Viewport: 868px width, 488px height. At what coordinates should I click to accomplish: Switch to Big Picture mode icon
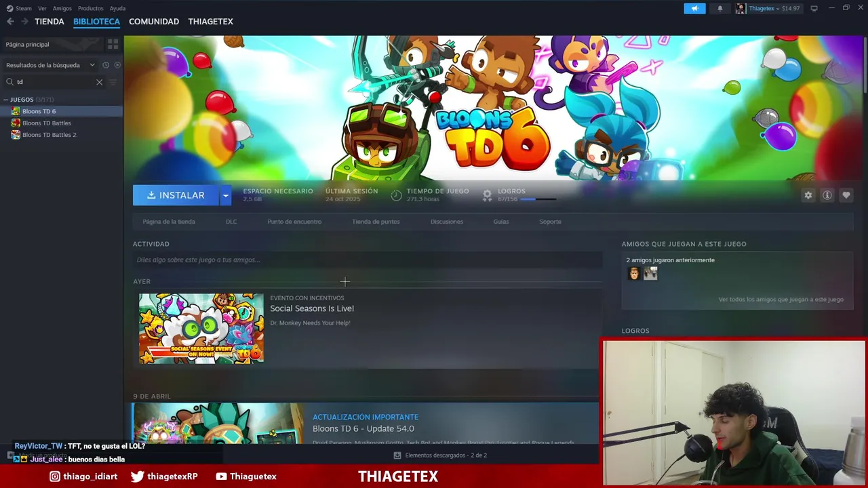[814, 8]
